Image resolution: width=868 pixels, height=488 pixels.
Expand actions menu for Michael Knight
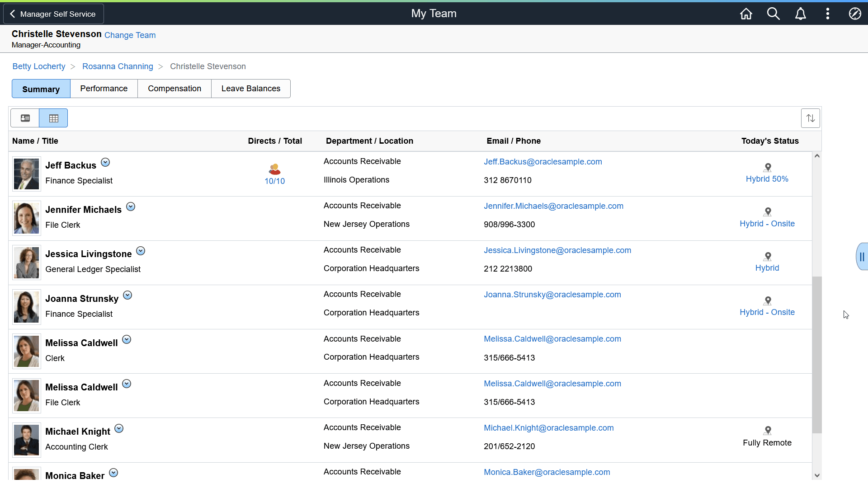coord(119,428)
